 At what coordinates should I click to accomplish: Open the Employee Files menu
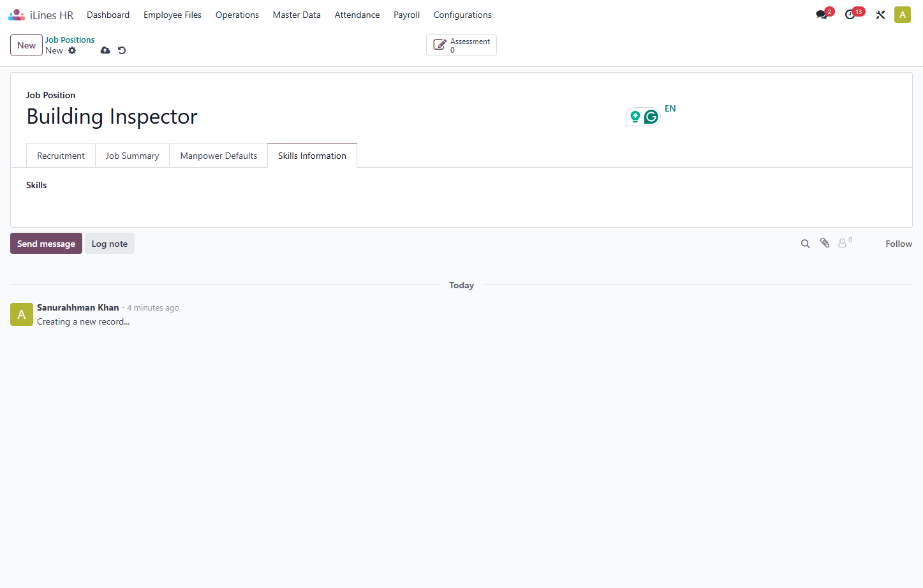(x=172, y=15)
